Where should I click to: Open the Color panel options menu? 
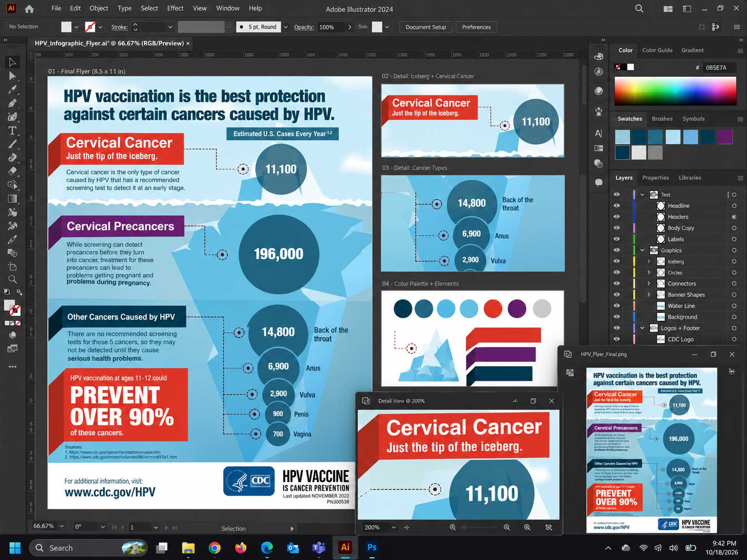point(740,51)
